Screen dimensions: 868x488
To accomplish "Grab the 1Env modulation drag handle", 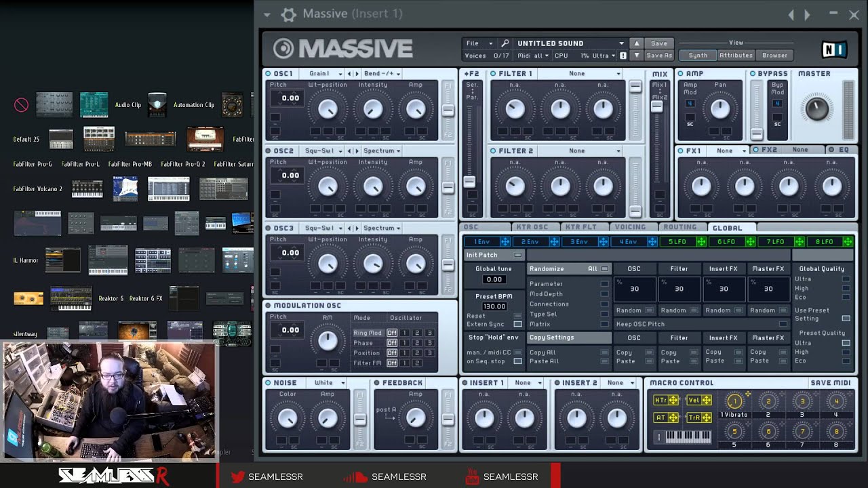I will [x=505, y=242].
